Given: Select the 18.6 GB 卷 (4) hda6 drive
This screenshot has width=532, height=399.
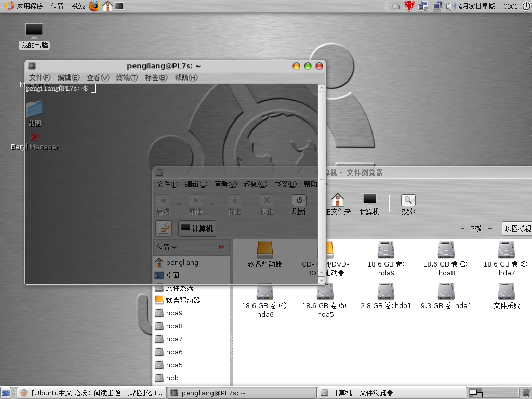Looking at the screenshot, I should (x=265, y=300).
